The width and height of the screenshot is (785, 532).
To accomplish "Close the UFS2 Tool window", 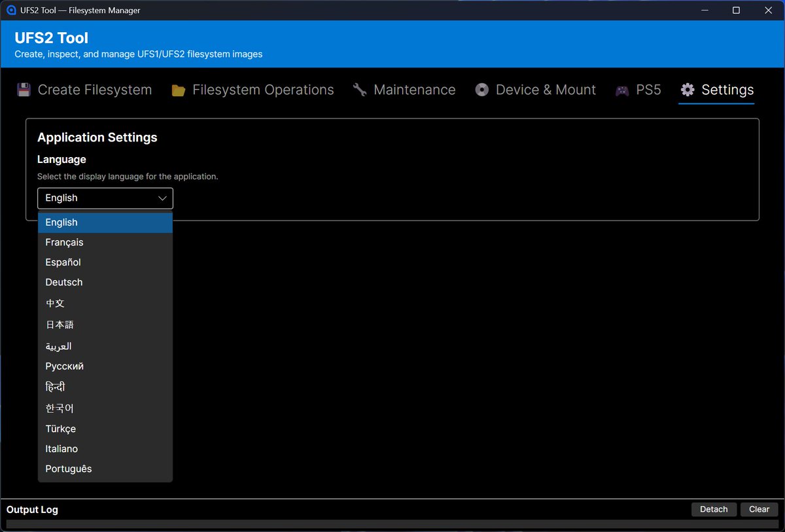I will [x=767, y=10].
